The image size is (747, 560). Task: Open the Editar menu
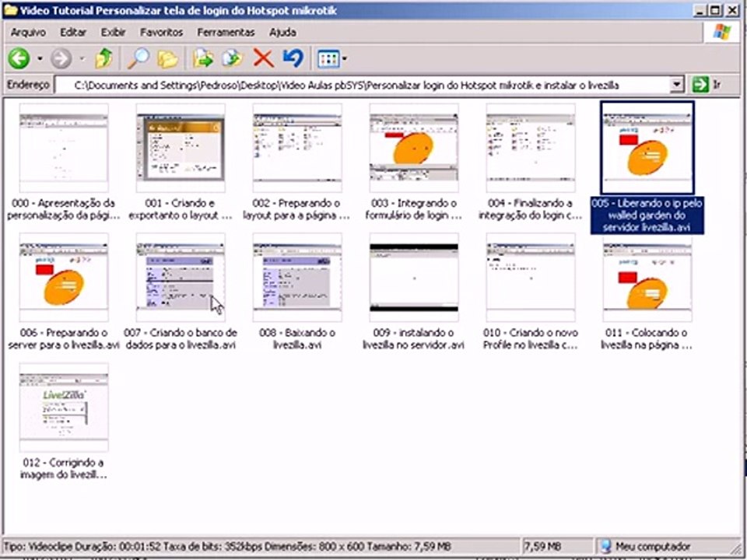click(x=73, y=33)
